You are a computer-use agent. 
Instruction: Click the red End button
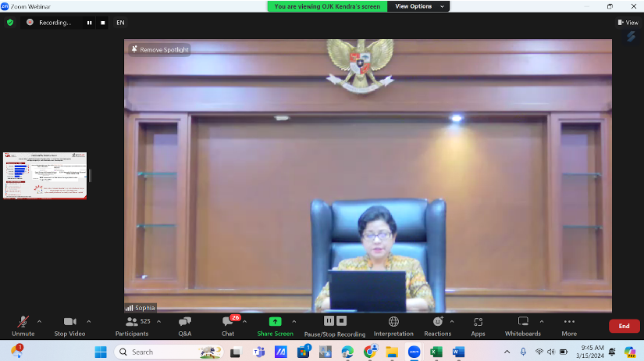click(x=624, y=326)
